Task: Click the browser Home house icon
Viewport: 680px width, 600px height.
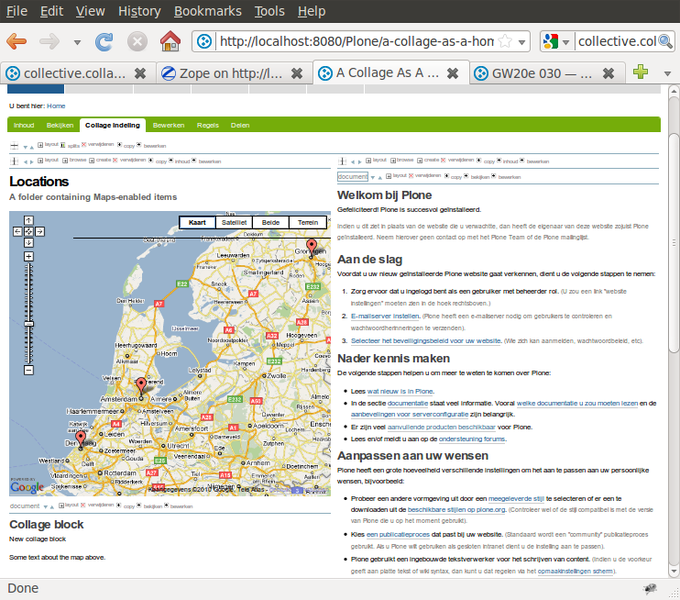Action: 170,42
